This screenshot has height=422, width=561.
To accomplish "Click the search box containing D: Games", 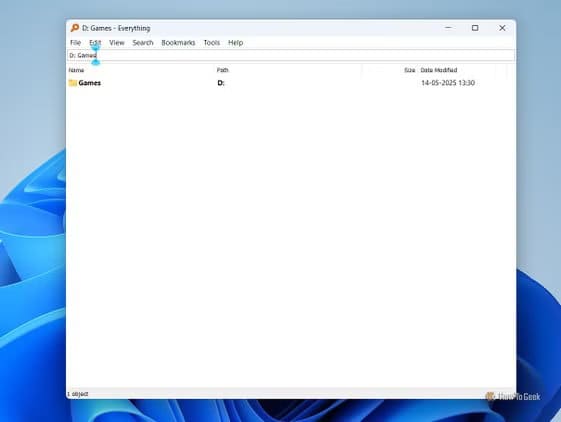I will click(x=291, y=55).
